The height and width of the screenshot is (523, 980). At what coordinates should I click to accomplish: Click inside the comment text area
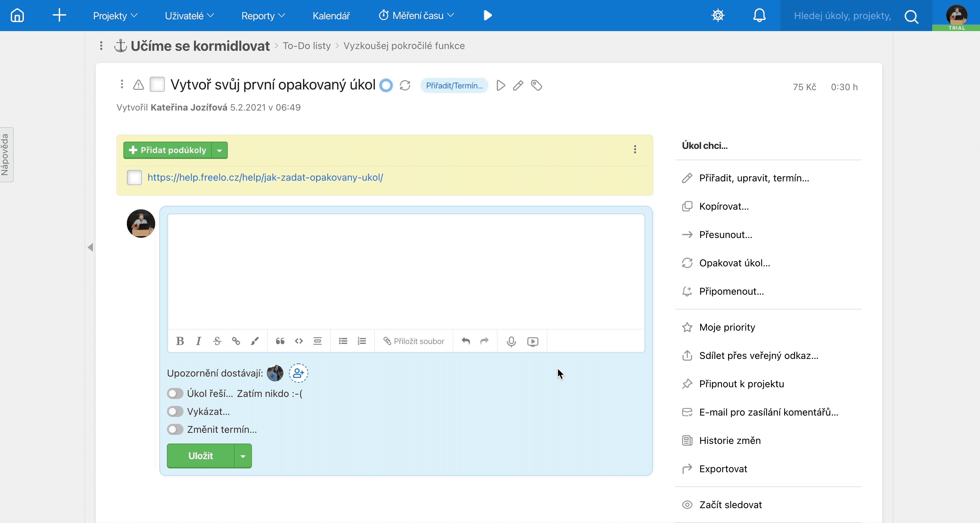pos(406,271)
